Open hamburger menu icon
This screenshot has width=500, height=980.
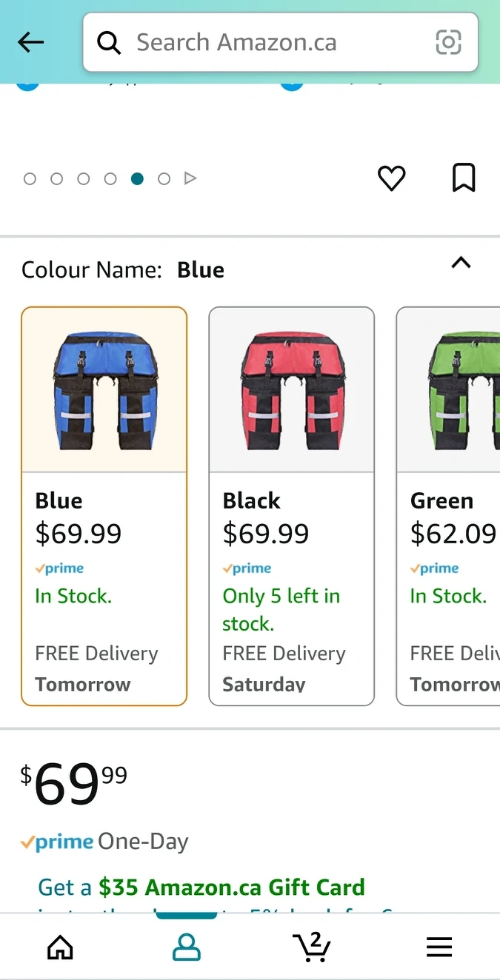click(439, 947)
